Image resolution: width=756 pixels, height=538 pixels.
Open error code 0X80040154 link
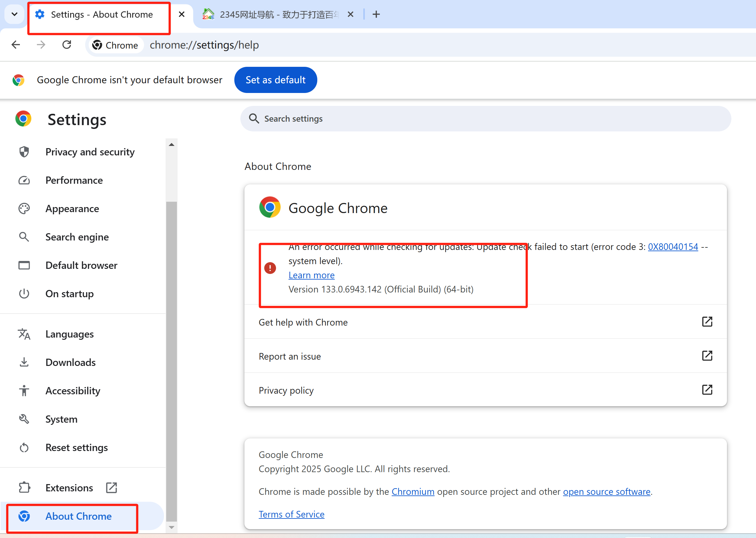[x=673, y=247]
